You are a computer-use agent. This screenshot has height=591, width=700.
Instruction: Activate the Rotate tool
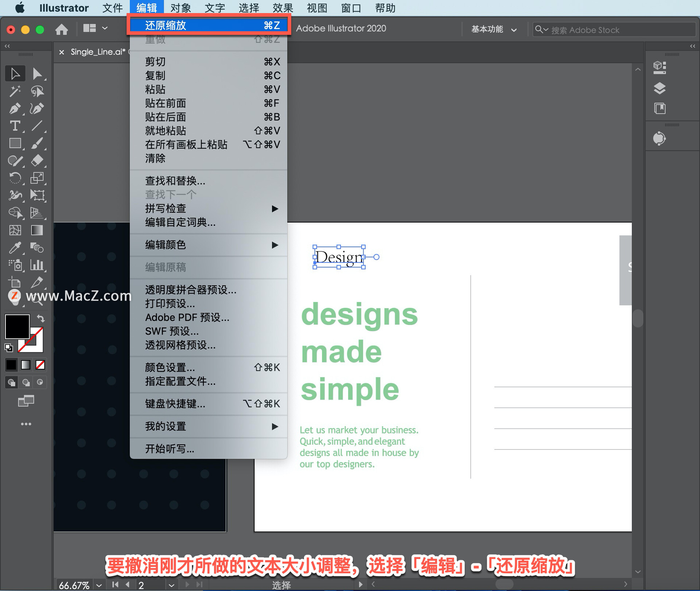[15, 178]
